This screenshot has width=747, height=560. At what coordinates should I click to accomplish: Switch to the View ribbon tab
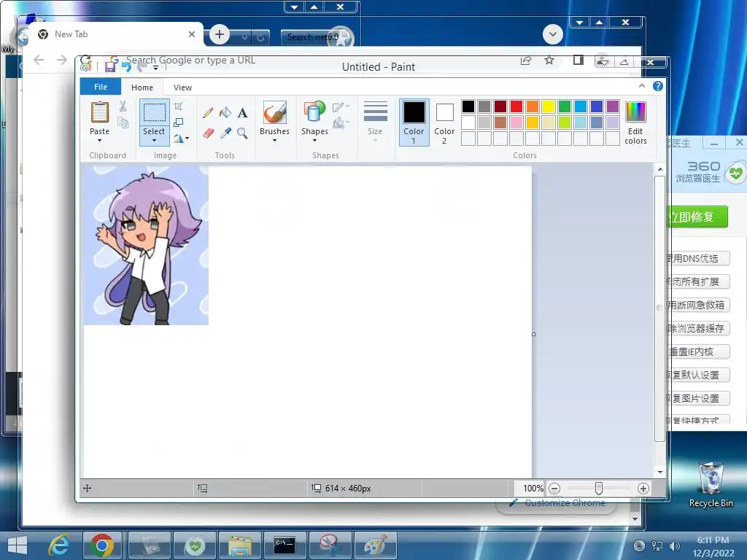(x=182, y=87)
